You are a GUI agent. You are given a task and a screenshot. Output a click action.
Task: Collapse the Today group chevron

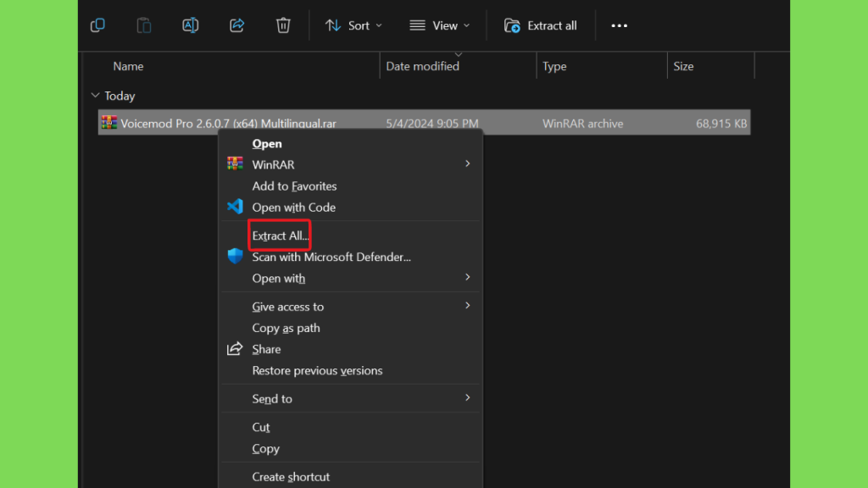point(95,96)
